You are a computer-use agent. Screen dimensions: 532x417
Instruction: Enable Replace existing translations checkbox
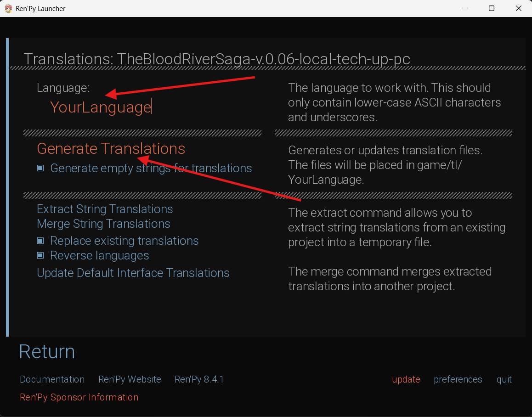click(x=40, y=241)
